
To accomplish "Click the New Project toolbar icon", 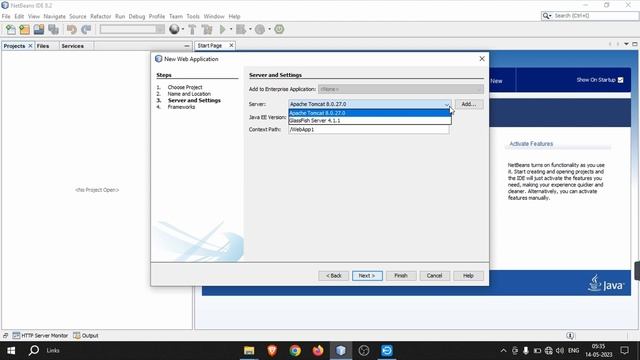I will click(24, 29).
